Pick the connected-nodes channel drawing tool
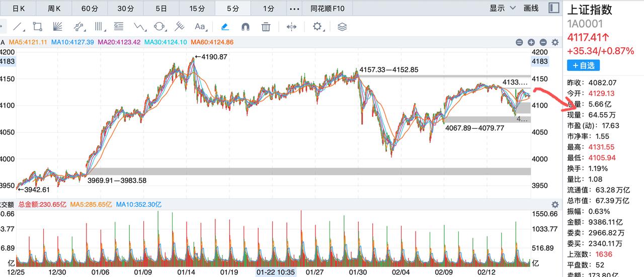Image resolution: width=644 pixels, height=277 pixels. (x=78, y=26)
